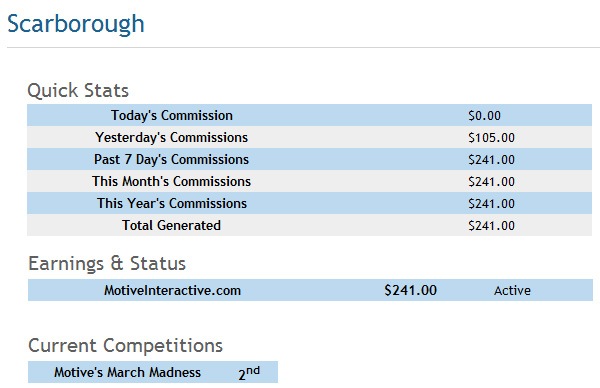This screenshot has height=388, width=600.
Task: Open the MotiveInteractive.com entry
Action: pyautogui.click(x=173, y=290)
